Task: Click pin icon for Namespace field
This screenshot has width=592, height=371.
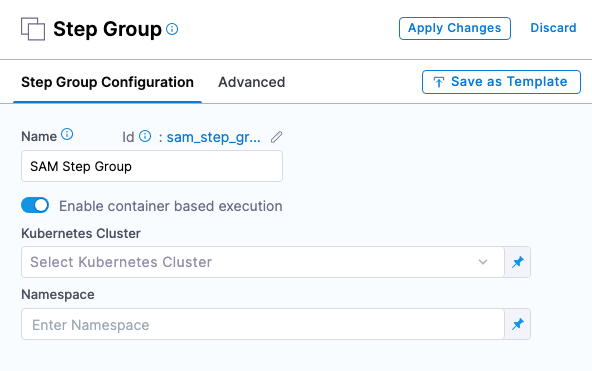Action: (x=518, y=324)
